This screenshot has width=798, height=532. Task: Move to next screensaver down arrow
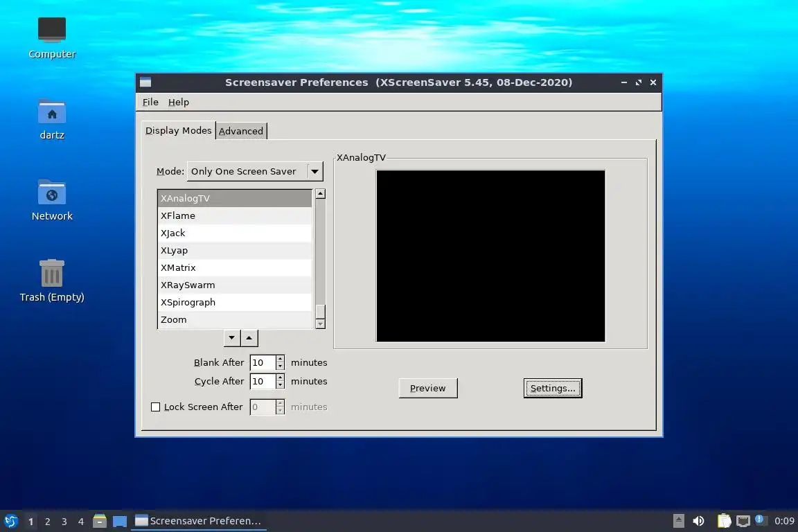click(232, 338)
